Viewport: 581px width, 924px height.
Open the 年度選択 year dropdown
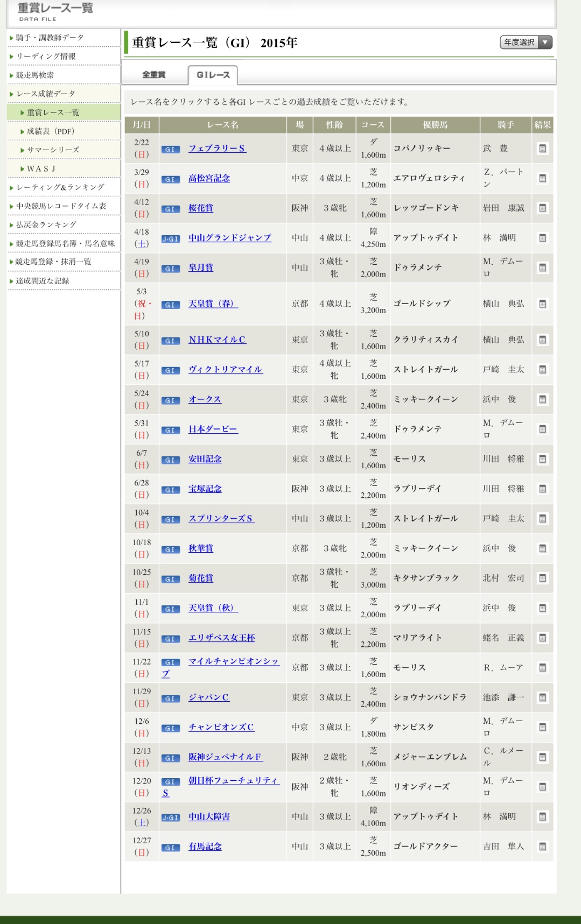click(526, 43)
